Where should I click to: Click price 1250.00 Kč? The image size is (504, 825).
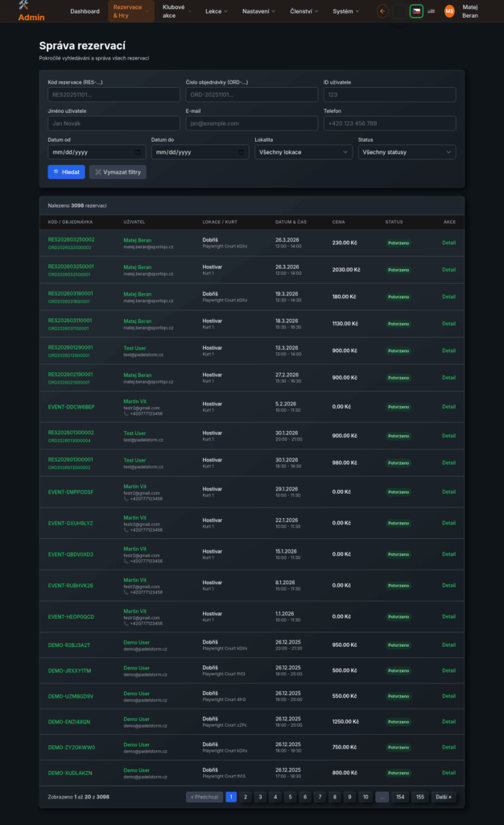click(345, 722)
